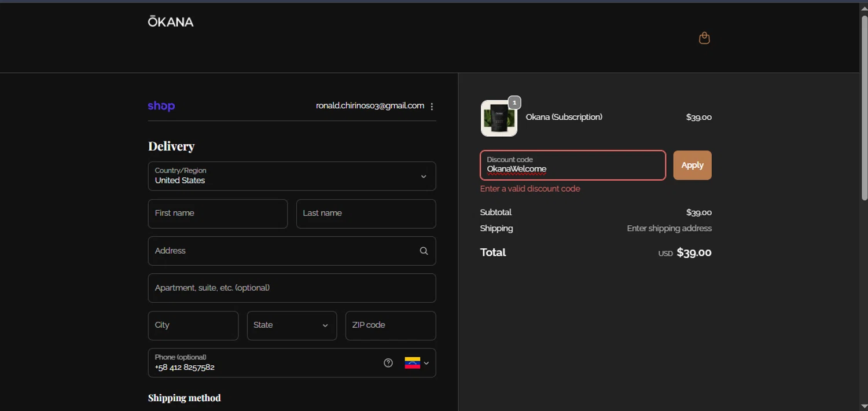Click the Okana (Subscription) product name

564,117
